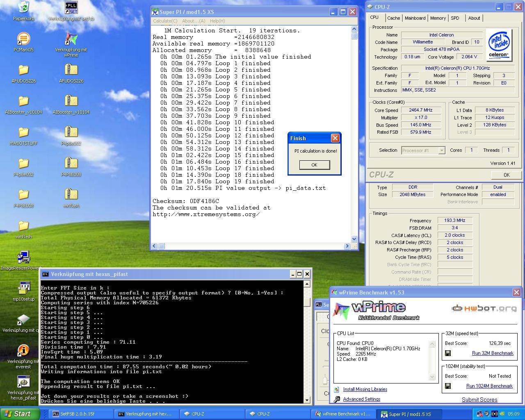Launch the hexus_pifast desktop shortcut
Screen dimensions: 525x420
coord(23,381)
